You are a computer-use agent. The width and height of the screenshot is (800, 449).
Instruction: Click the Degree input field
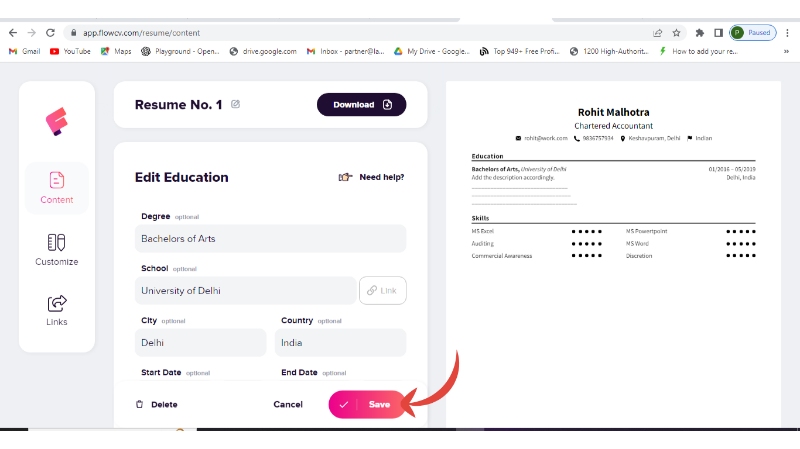270,239
